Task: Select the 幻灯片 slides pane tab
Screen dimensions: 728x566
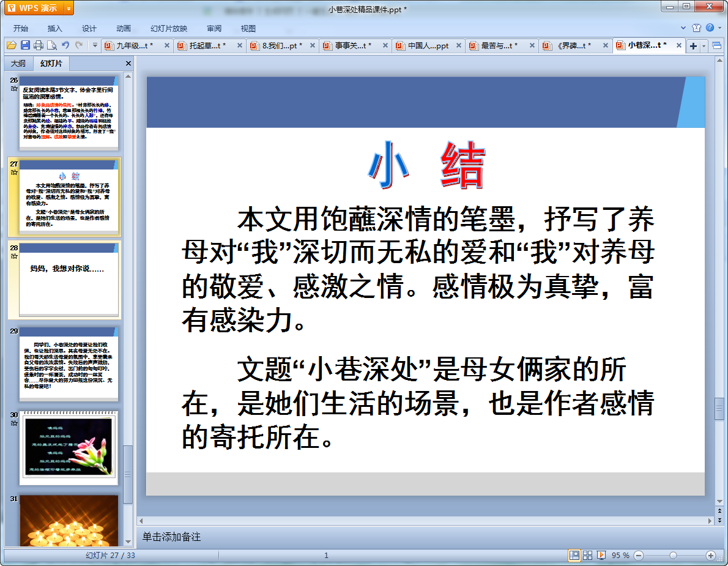Action: (x=51, y=63)
